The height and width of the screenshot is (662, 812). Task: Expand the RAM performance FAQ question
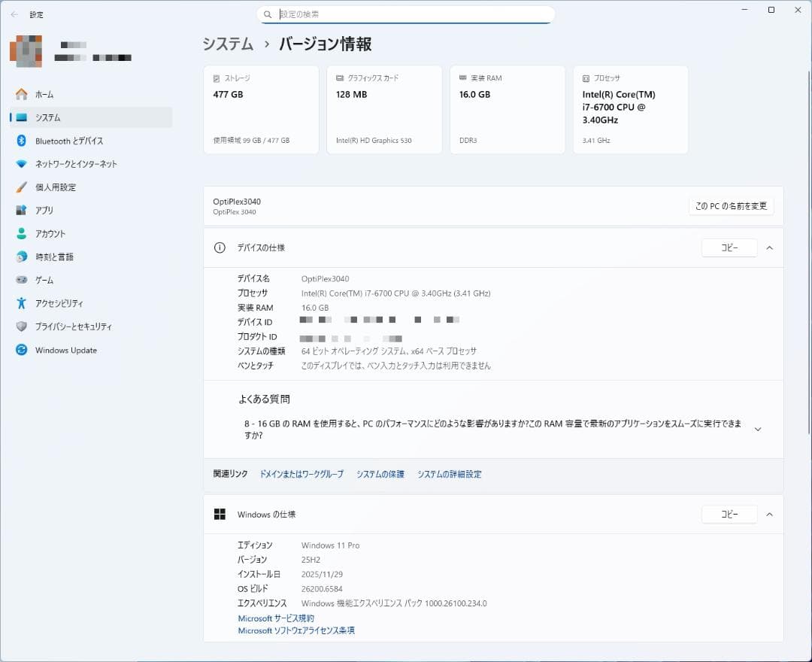[758, 429]
